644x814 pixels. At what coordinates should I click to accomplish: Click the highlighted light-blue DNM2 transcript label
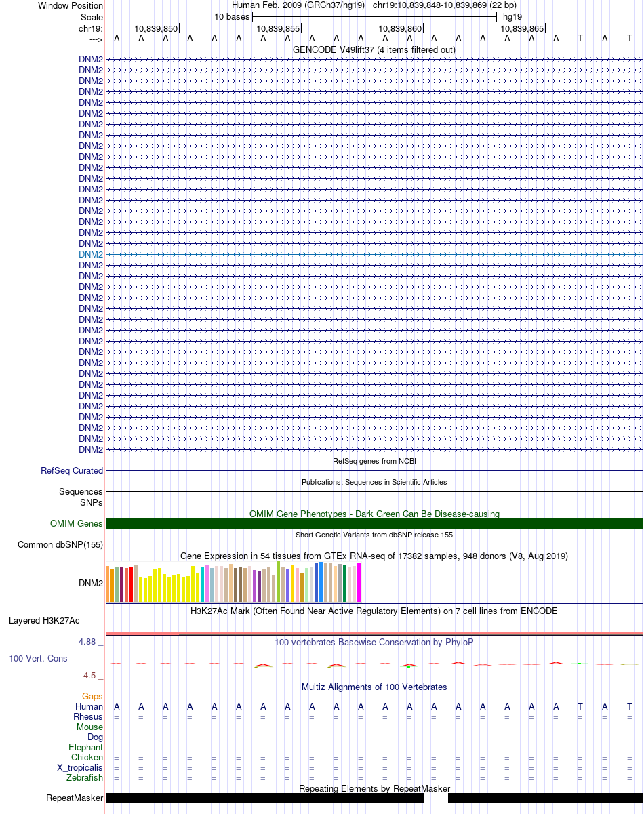click(91, 254)
